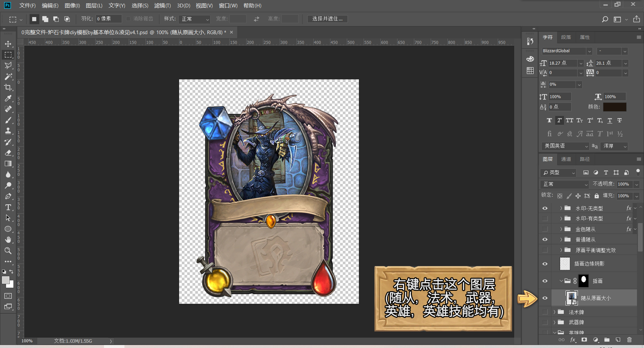Collapse the 插画 group
Image resolution: width=644 pixels, height=348 pixels.
click(x=561, y=281)
